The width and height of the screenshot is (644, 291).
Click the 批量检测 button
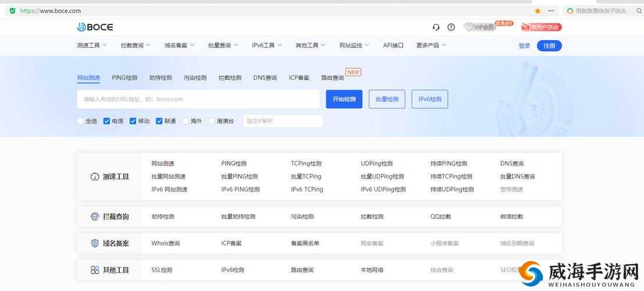(387, 99)
